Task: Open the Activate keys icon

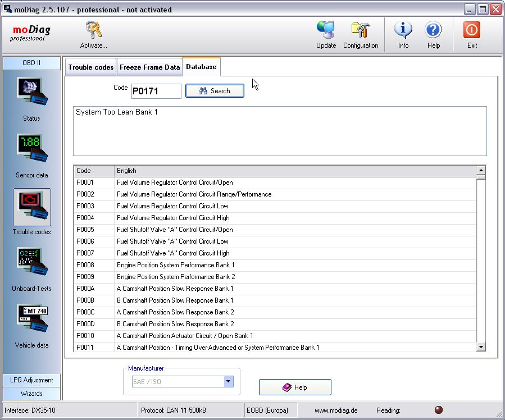Action: pos(93,30)
